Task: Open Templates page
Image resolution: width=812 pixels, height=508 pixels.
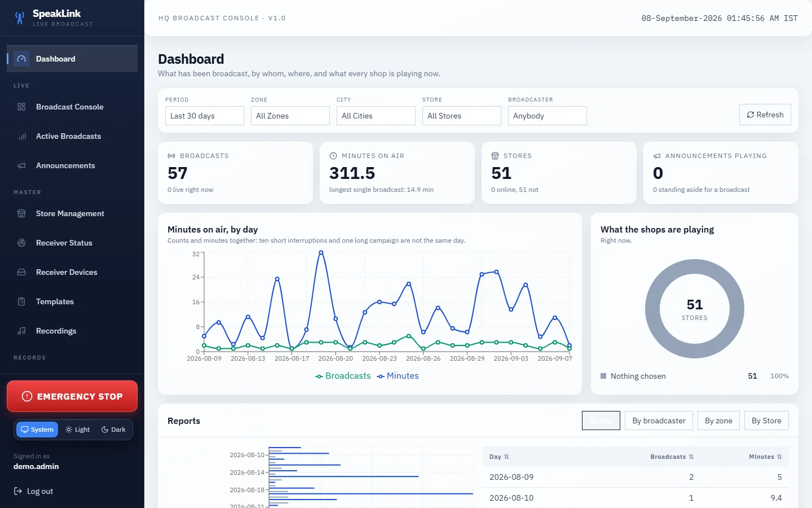Action: (x=72, y=301)
